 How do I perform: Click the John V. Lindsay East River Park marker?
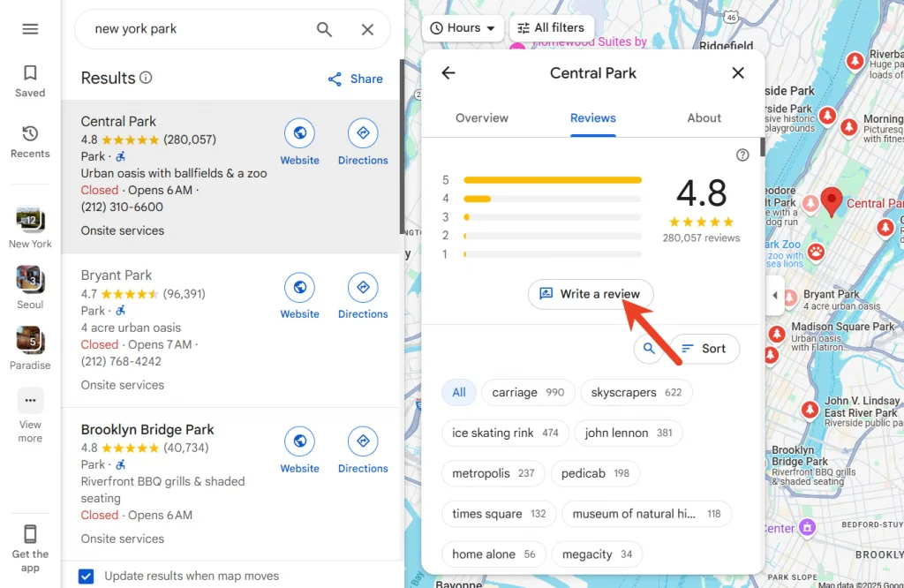pos(810,410)
